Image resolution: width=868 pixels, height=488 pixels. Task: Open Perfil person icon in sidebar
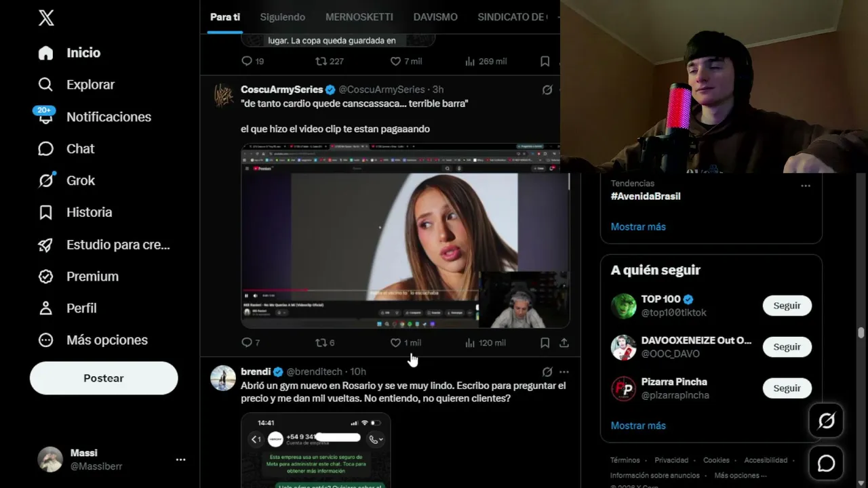coord(45,308)
